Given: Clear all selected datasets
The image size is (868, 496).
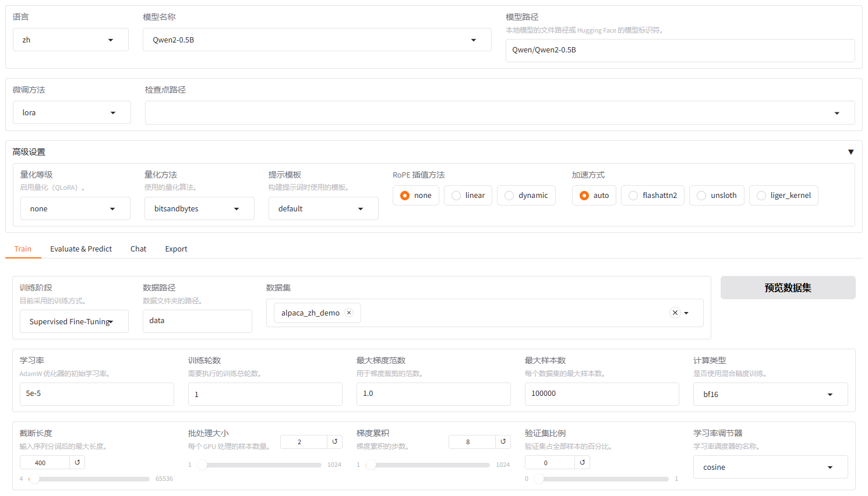Looking at the screenshot, I should point(675,313).
